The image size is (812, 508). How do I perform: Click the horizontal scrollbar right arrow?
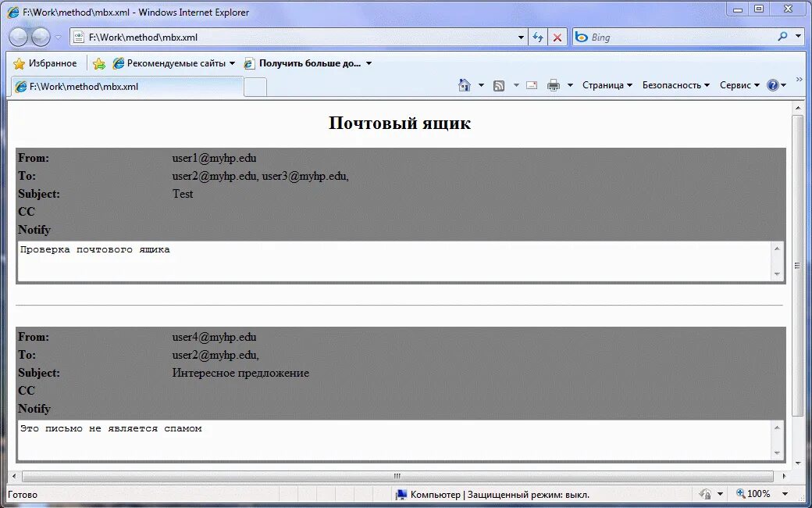(x=784, y=476)
